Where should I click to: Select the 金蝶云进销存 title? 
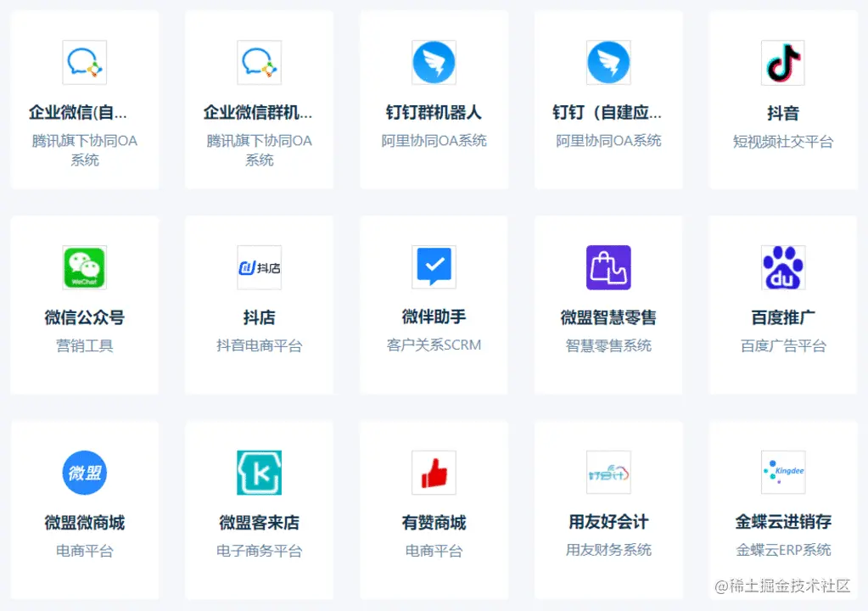coord(783,521)
